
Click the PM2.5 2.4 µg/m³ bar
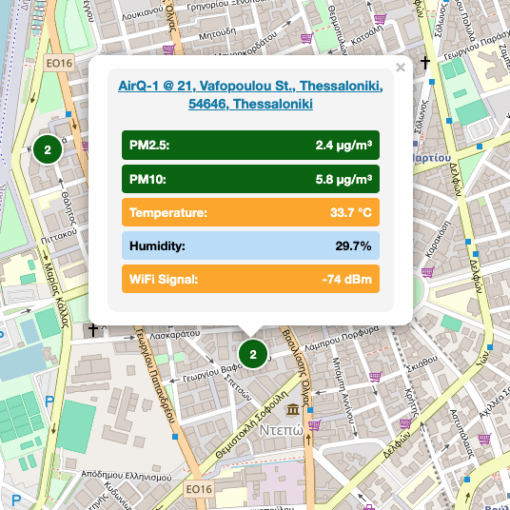click(251, 145)
